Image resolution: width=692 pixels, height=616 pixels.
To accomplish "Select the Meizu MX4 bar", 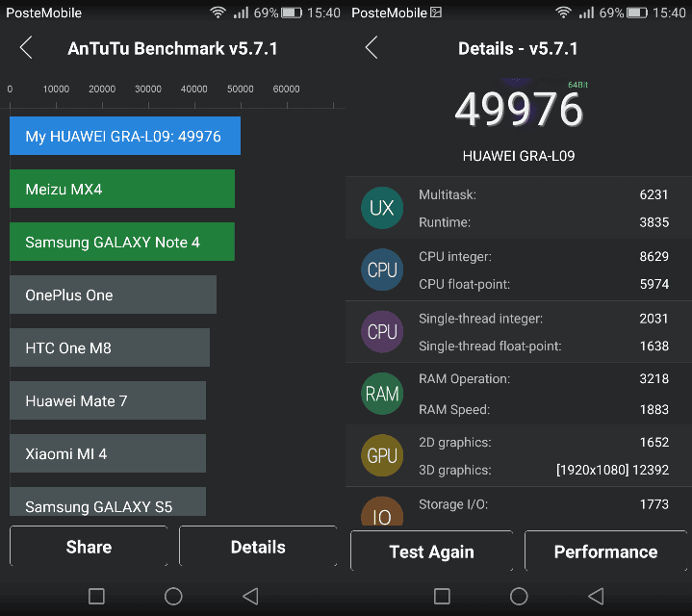I will pos(122,189).
